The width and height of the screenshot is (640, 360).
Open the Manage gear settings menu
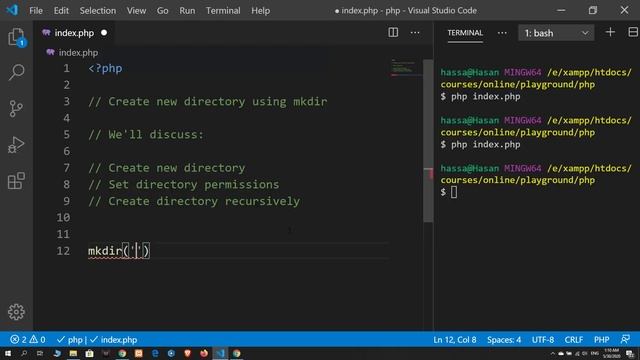coord(16,312)
